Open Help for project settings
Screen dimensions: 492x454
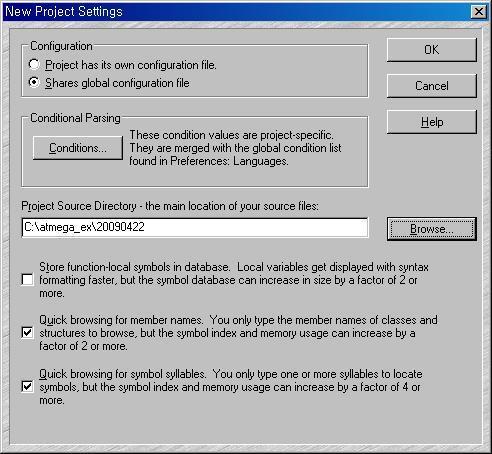tap(432, 122)
